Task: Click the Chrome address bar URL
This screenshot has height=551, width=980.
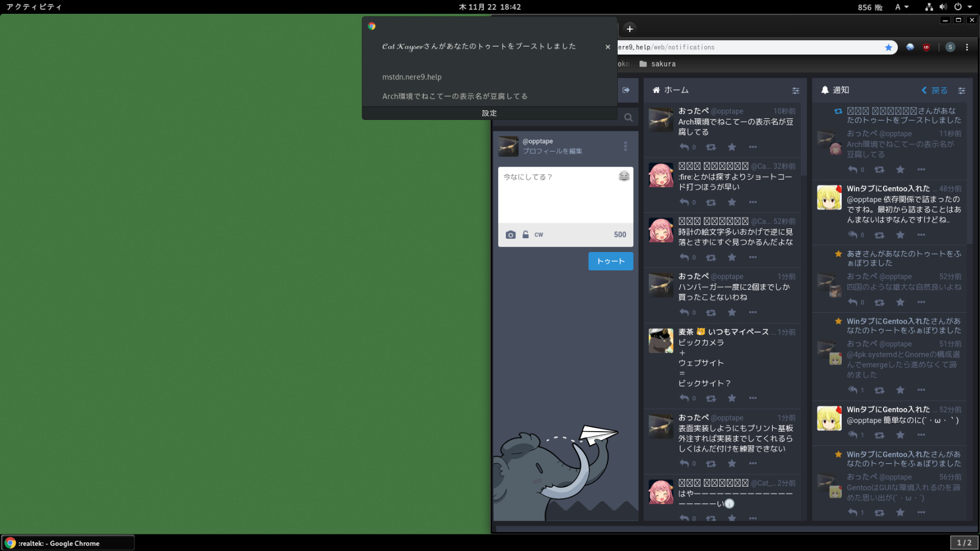Action: coord(667,47)
